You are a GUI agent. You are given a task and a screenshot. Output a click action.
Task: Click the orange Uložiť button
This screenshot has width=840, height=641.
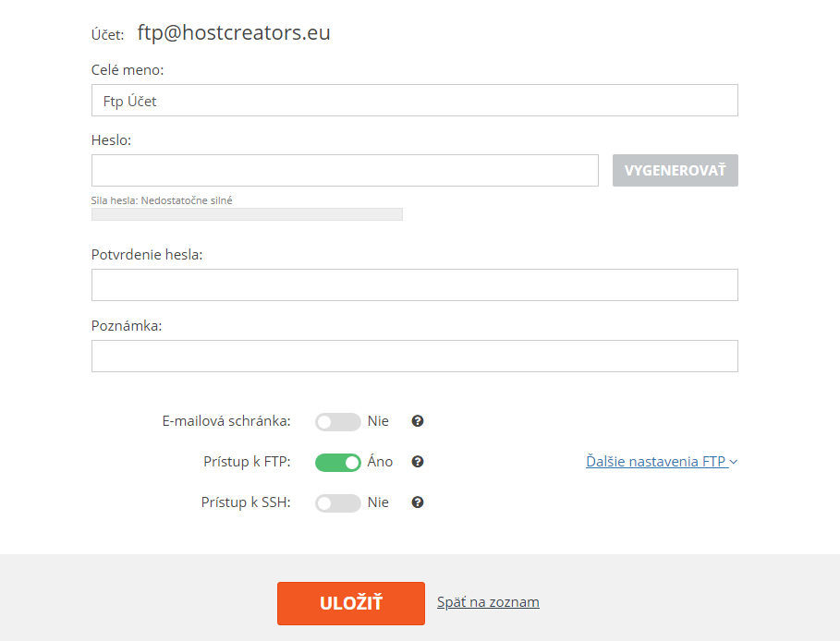351,603
